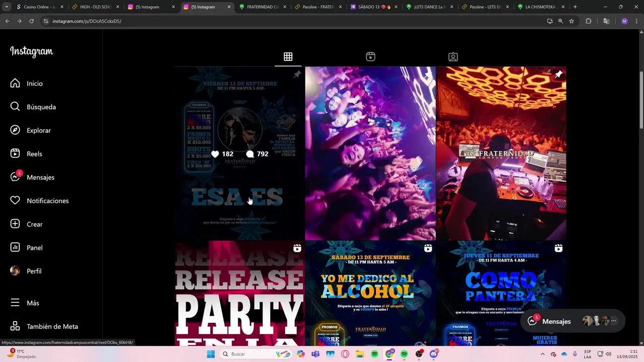This screenshot has width=644, height=362.
Task: Reload the Instagram page
Action: [x=31, y=21]
